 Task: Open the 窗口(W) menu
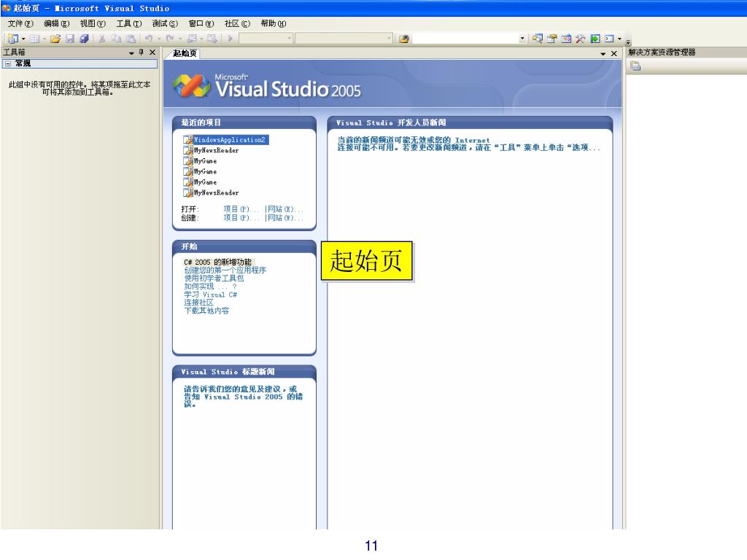201,23
